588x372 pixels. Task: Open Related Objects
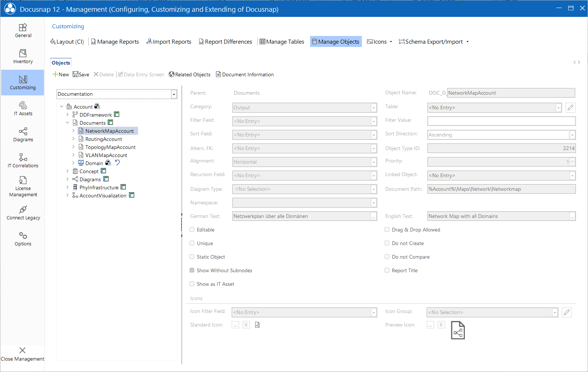click(190, 74)
